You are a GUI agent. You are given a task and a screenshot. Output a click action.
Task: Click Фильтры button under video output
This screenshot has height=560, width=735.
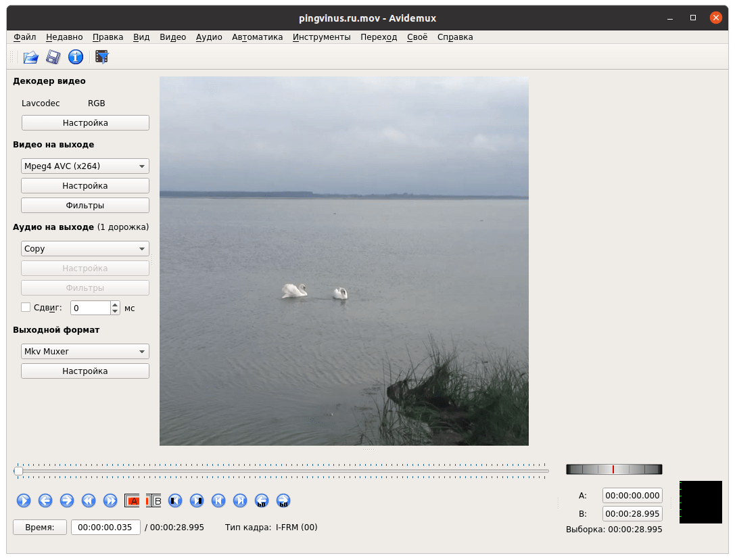tap(85, 206)
